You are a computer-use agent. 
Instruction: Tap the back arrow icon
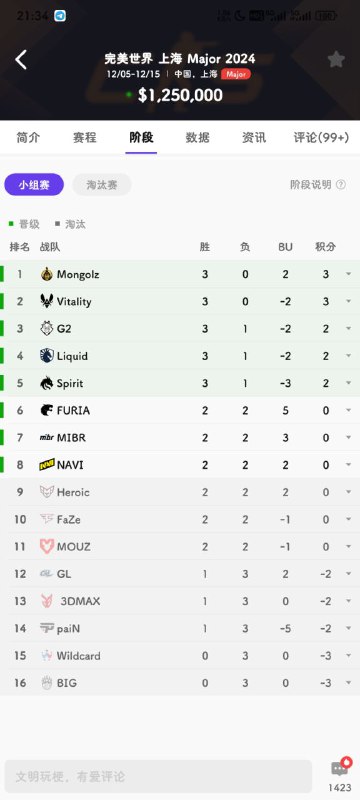(21, 60)
